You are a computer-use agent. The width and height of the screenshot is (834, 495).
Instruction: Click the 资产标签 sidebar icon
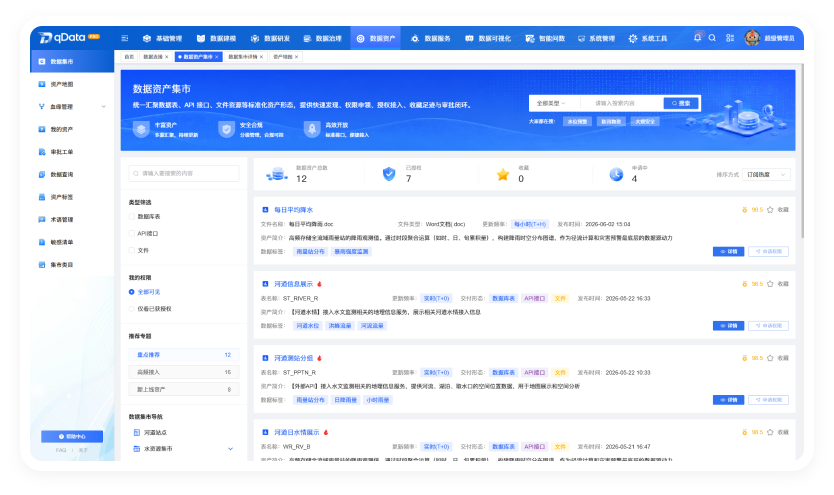(41, 197)
